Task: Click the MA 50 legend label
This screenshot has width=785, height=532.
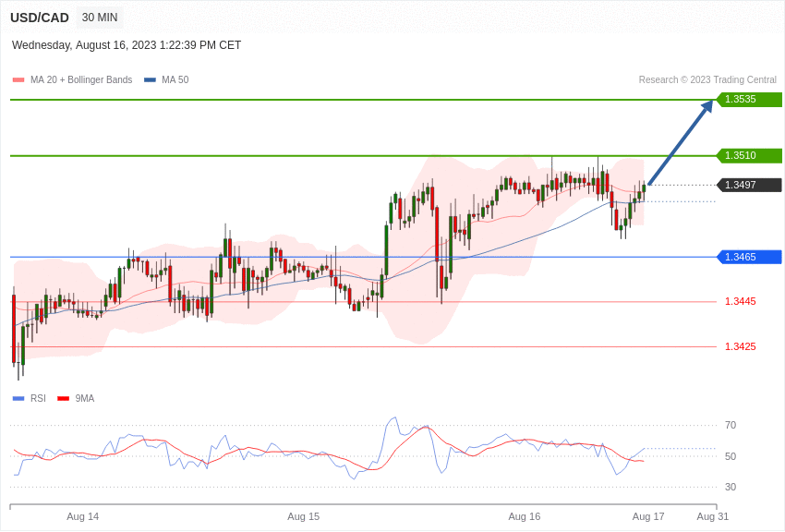Action: click(175, 80)
